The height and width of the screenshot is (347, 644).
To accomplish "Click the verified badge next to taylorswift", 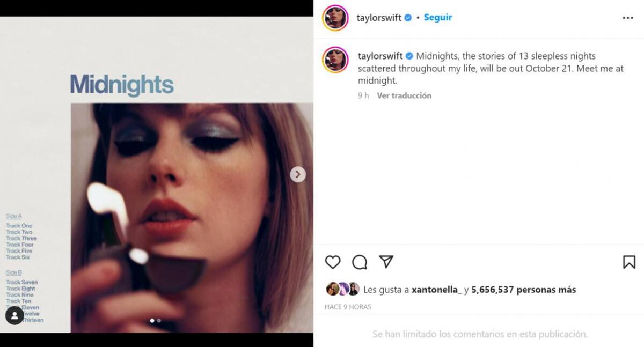I will coord(407,17).
